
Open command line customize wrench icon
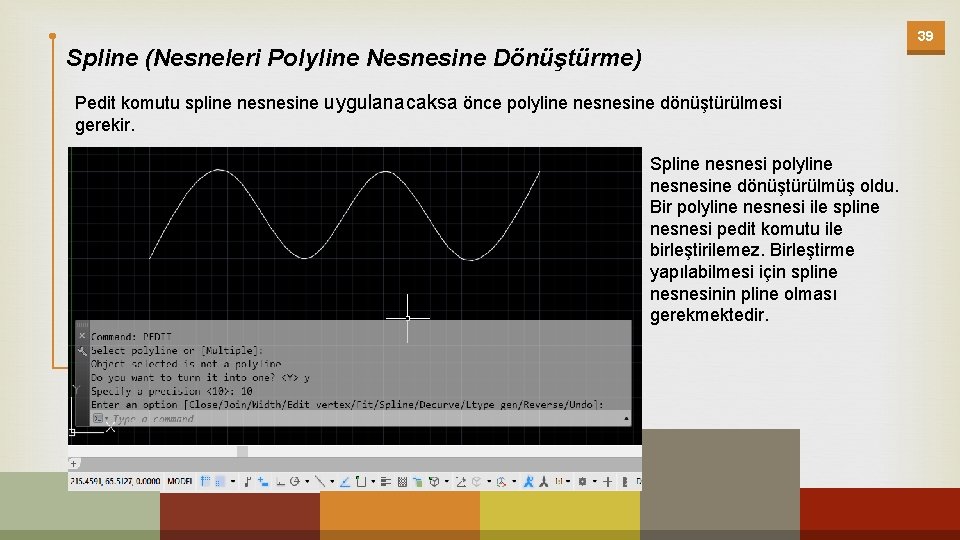click(82, 351)
